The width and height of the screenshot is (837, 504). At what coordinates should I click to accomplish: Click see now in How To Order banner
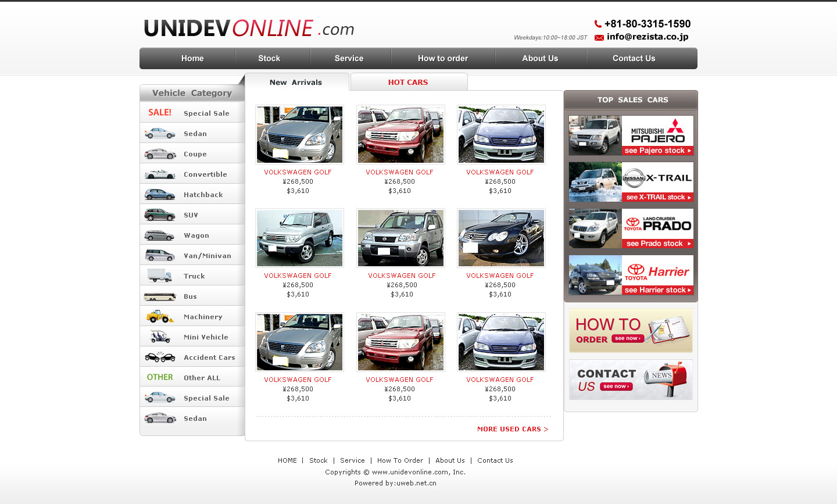coord(628,338)
